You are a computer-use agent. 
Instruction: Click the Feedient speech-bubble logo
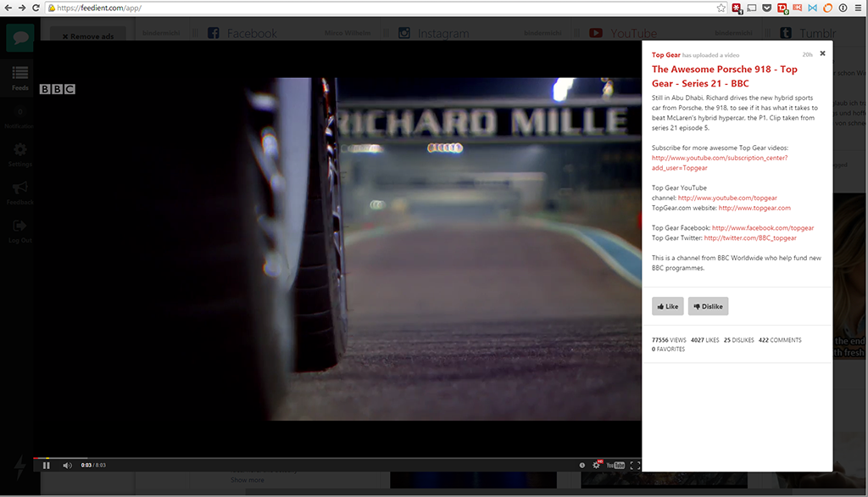coord(20,37)
